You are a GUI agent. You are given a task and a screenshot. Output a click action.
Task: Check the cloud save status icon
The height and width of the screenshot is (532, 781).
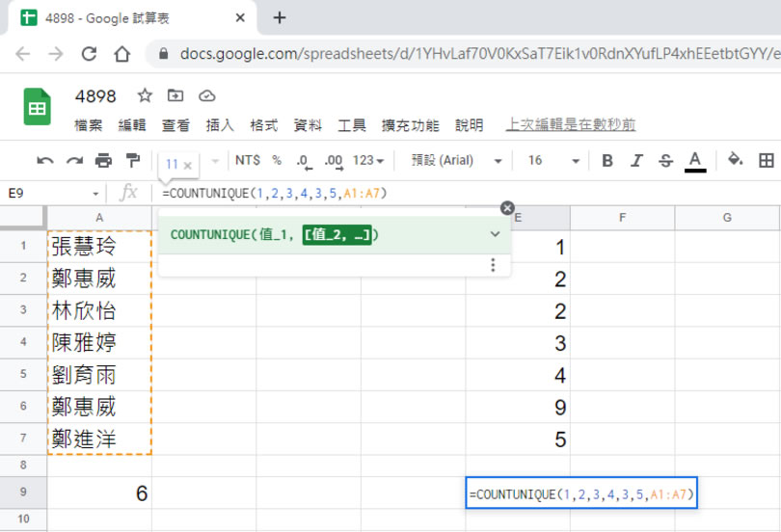pos(206,95)
